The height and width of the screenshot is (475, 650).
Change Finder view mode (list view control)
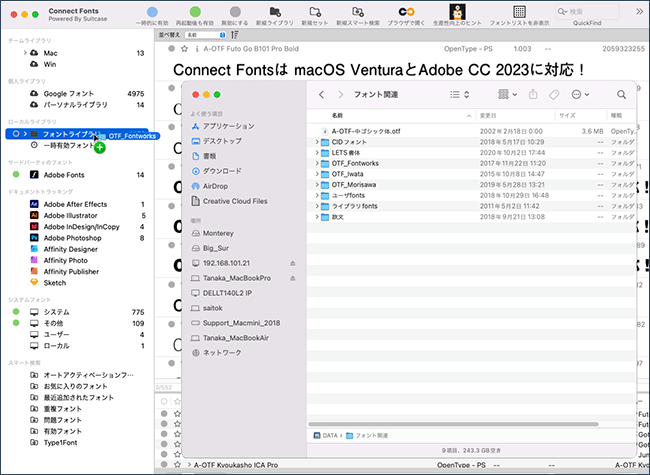coord(459,95)
